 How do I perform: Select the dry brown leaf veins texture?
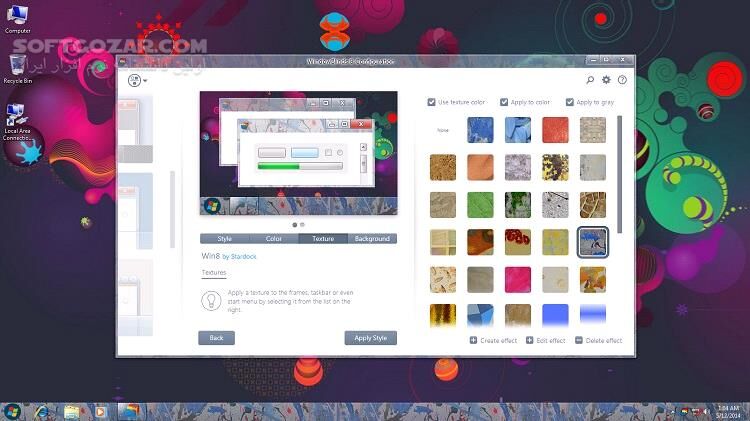click(593, 205)
